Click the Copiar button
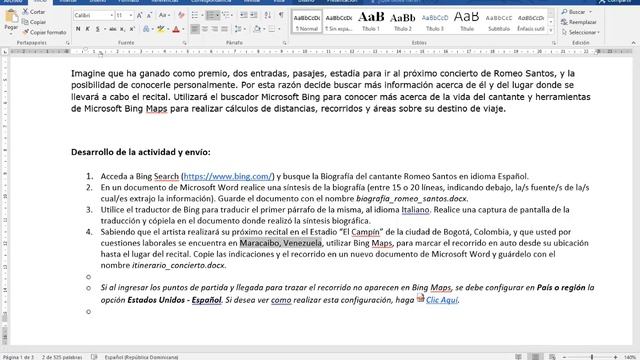Image resolution: width=640 pixels, height=360 pixels. 34,22
